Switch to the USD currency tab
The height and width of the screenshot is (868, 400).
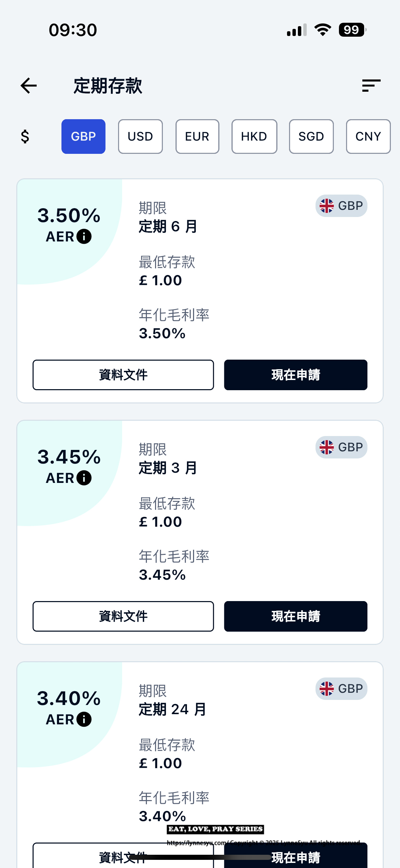pyautogui.click(x=140, y=137)
